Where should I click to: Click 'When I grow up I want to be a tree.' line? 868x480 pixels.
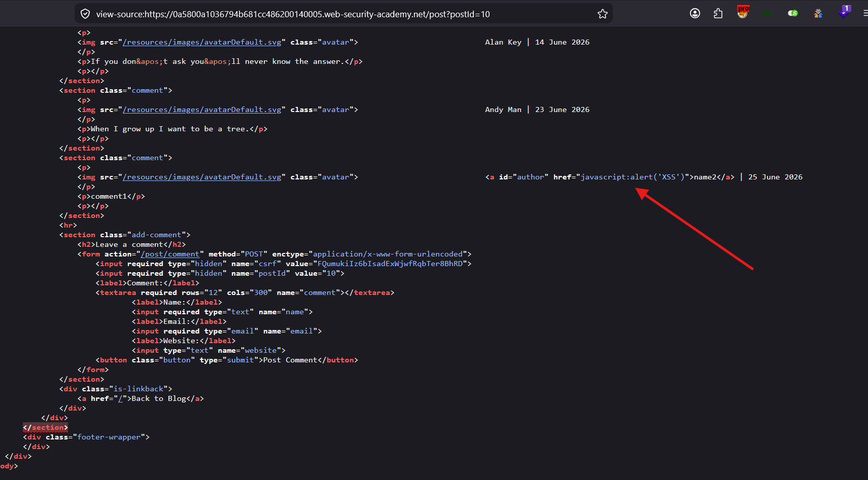(x=172, y=129)
